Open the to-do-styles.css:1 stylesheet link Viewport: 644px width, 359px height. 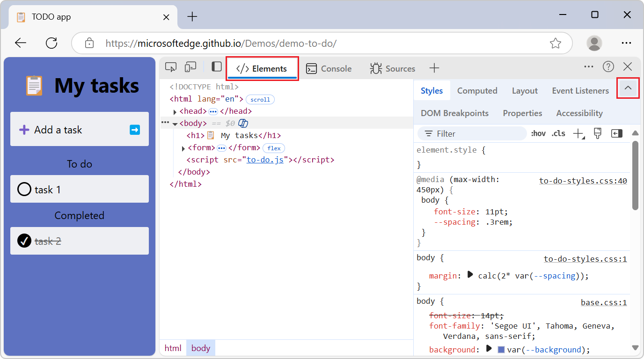[585, 258]
